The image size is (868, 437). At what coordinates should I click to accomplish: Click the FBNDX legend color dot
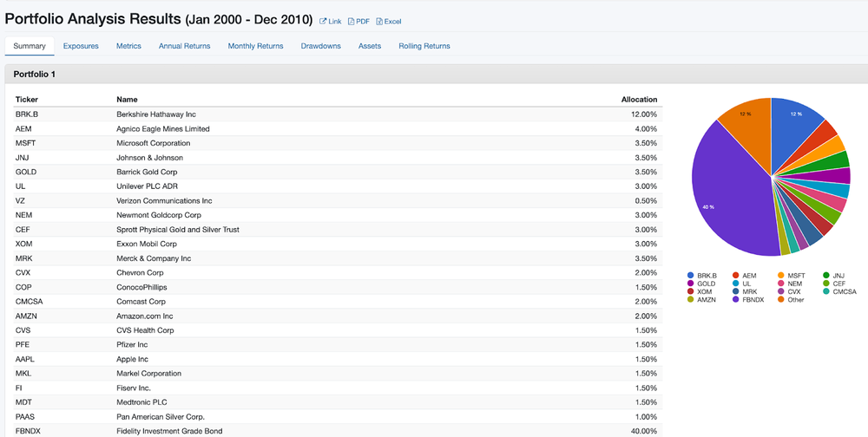(735, 299)
